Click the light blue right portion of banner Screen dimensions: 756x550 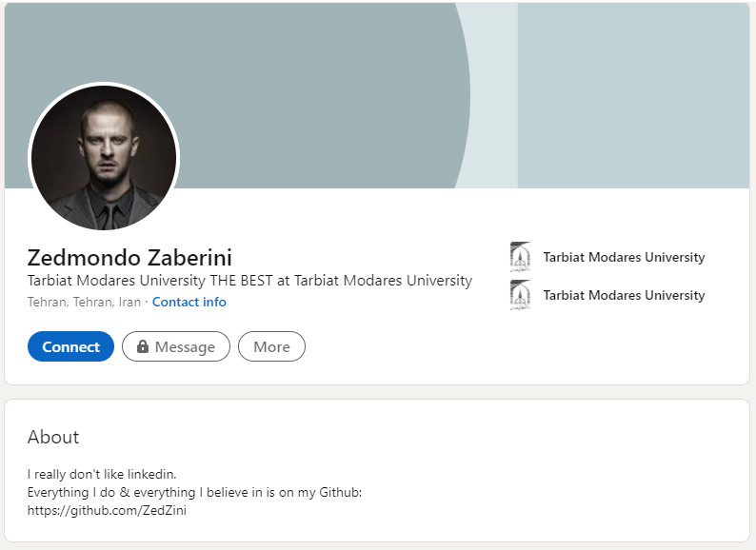pyautogui.click(x=633, y=95)
